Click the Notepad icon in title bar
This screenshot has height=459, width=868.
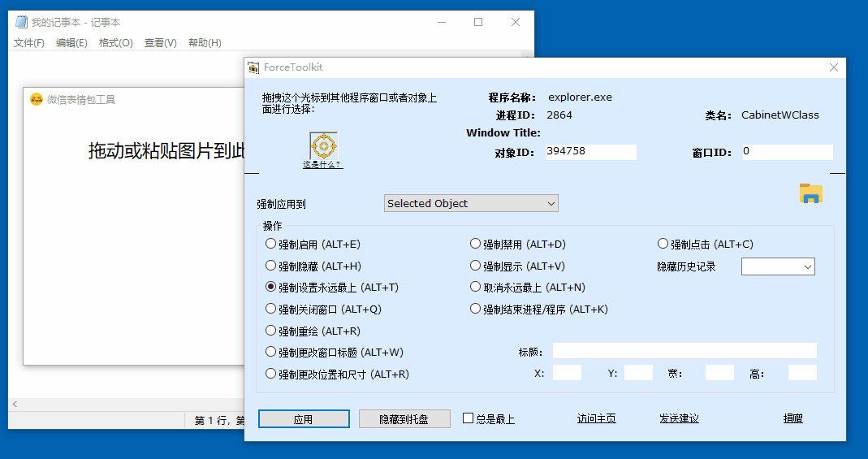point(21,23)
